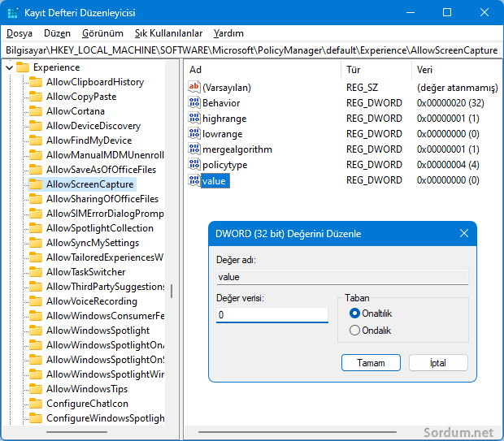
Task: Click the 0x00000004 (4) data cell
Action: [448, 164]
